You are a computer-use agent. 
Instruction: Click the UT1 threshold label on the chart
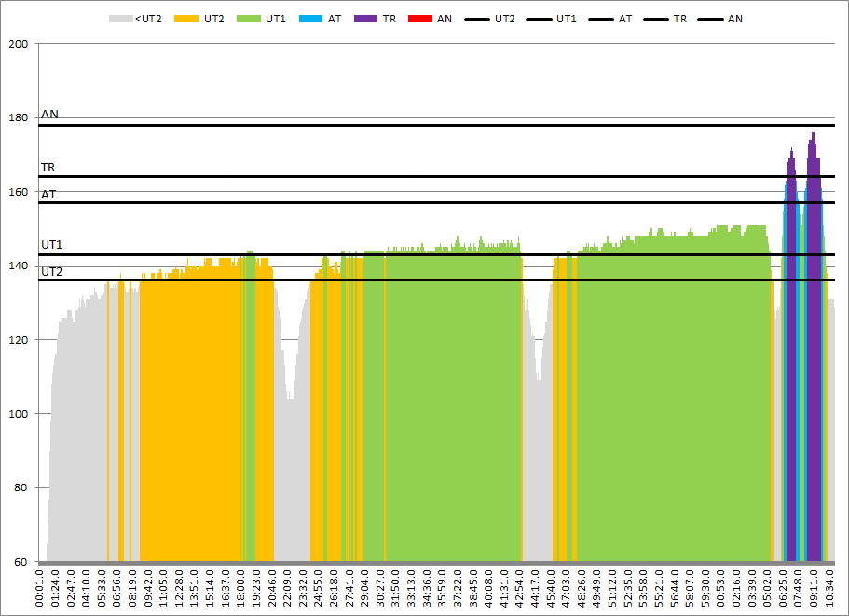pos(51,245)
